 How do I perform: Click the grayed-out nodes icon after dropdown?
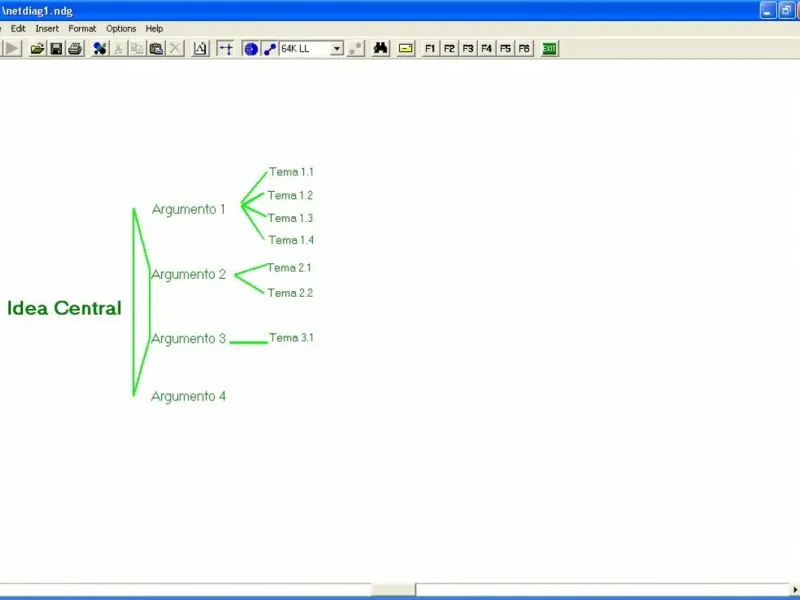355,48
